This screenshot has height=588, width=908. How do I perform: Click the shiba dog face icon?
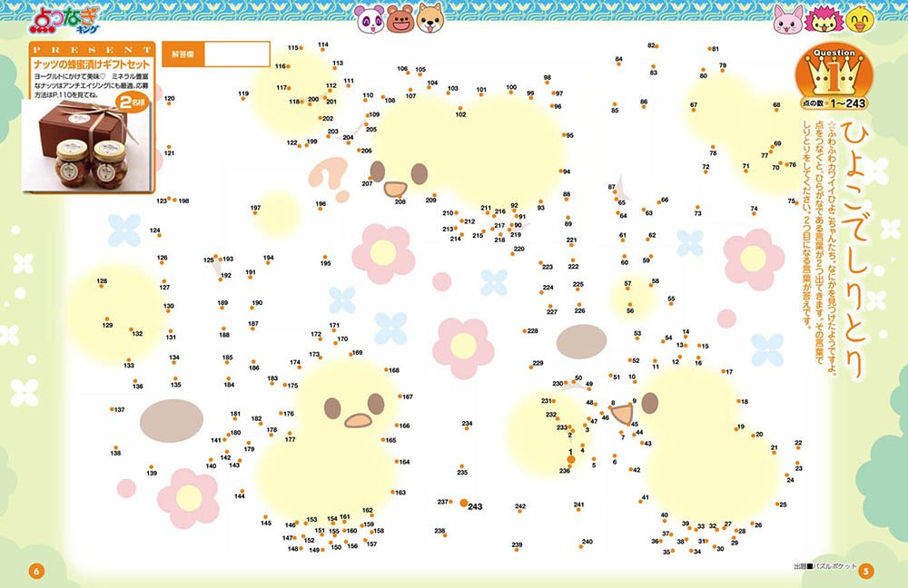pyautogui.click(x=430, y=18)
